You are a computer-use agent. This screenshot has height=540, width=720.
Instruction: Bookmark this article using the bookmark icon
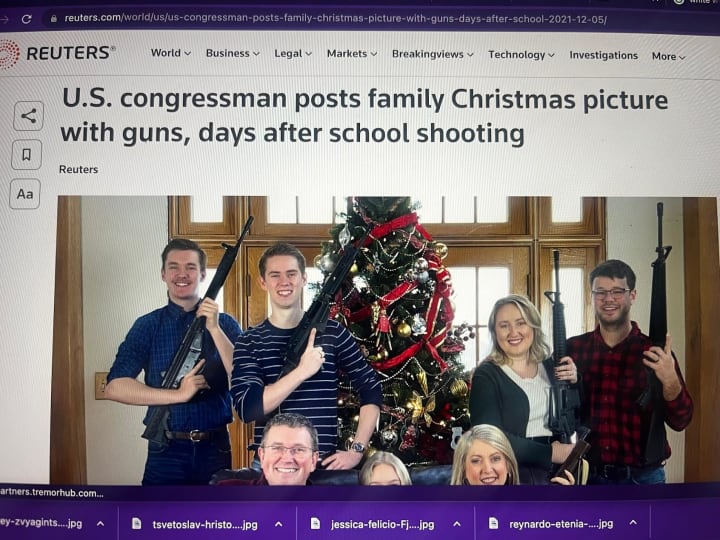(x=27, y=154)
